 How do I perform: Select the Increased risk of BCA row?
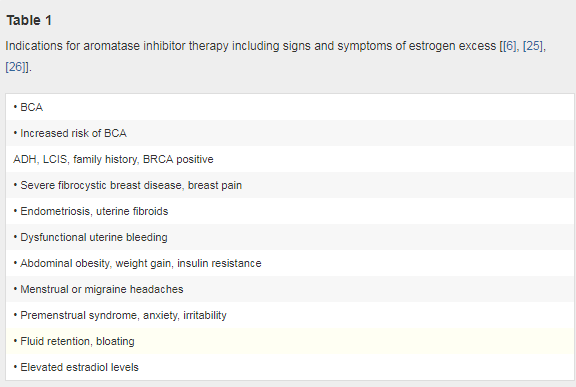(290, 133)
